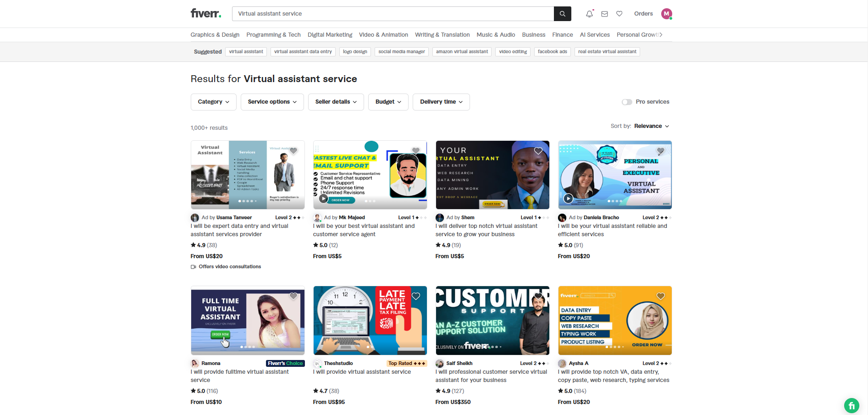Open the Music & Audio category
Screen dimensions: 868x415
coord(496,35)
